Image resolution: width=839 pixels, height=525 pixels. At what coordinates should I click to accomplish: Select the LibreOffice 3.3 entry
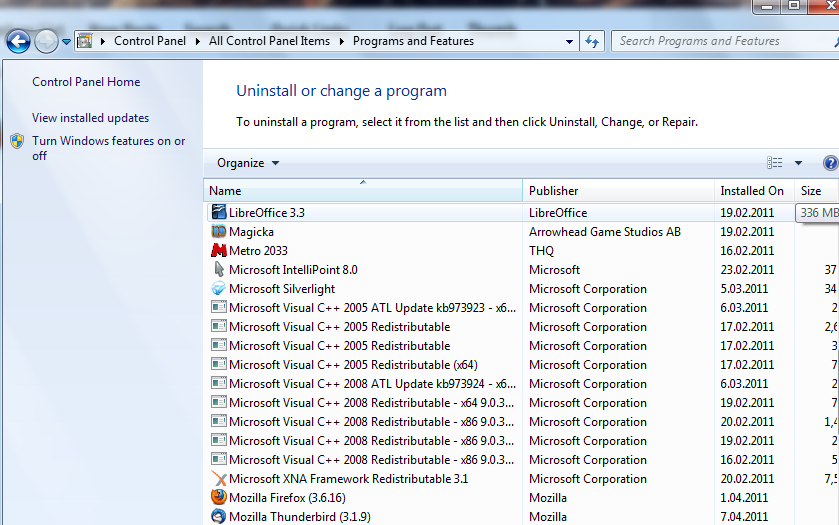pyautogui.click(x=266, y=212)
